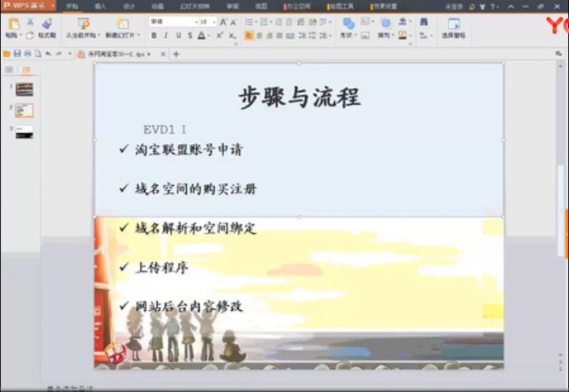Click the Arrange layers icon
The width and height of the screenshot is (569, 392).
385,24
